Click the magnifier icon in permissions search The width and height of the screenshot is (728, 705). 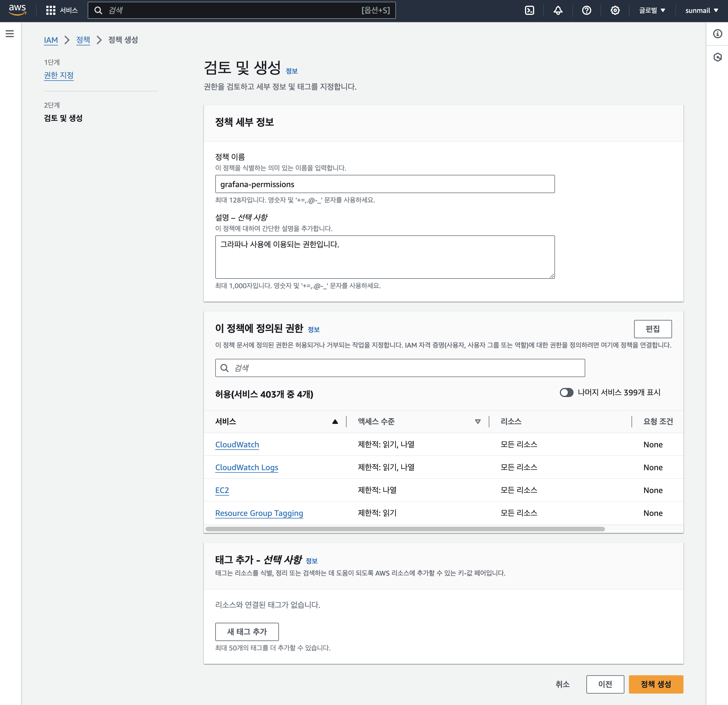pyautogui.click(x=224, y=368)
